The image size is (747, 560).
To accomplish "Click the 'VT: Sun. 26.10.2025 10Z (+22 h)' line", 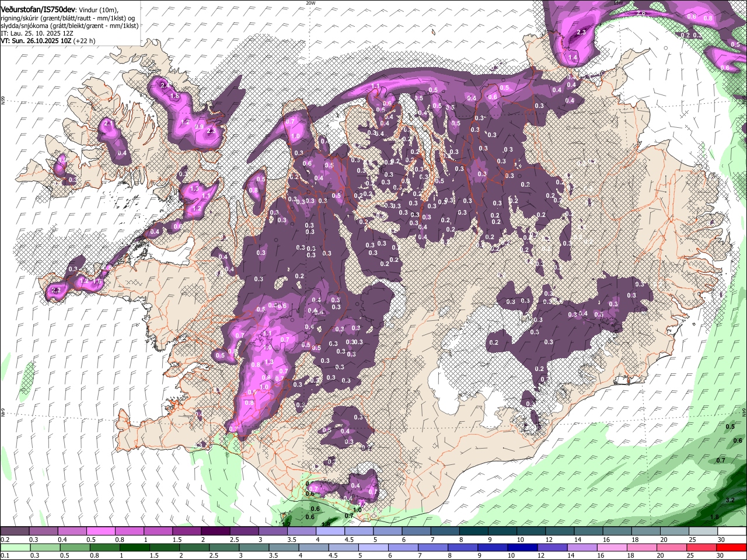I will tap(48, 41).
